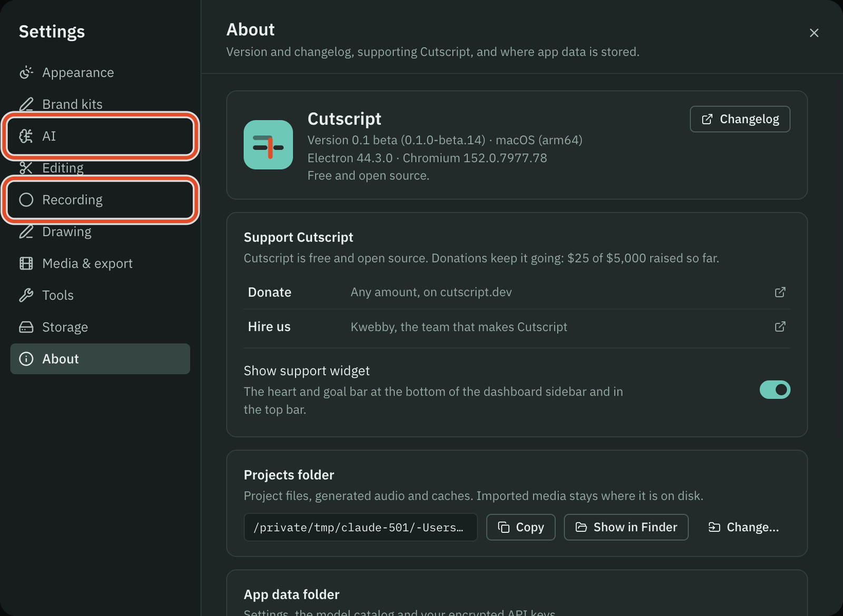This screenshot has width=843, height=616.
Task: Click the Tools wrench icon
Action: 26,295
